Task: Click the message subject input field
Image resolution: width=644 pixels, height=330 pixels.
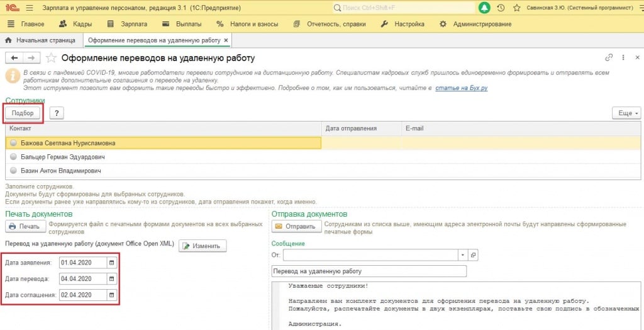Action: tap(369, 271)
